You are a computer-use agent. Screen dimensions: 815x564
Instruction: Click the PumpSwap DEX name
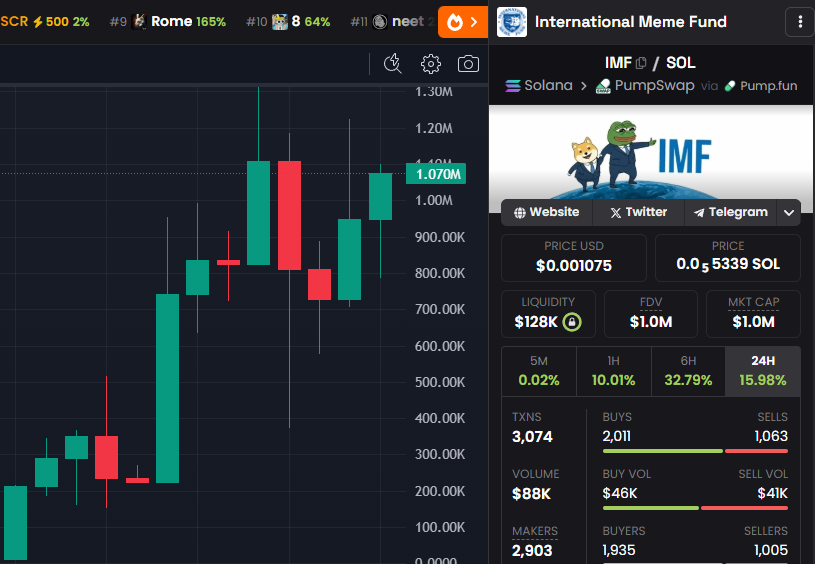(x=654, y=86)
